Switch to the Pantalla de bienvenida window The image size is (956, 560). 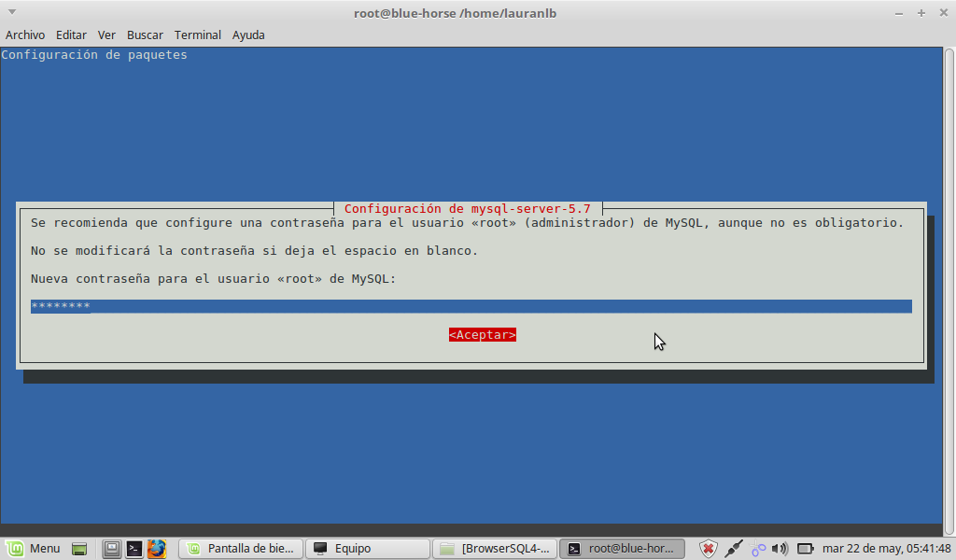[x=242, y=549]
